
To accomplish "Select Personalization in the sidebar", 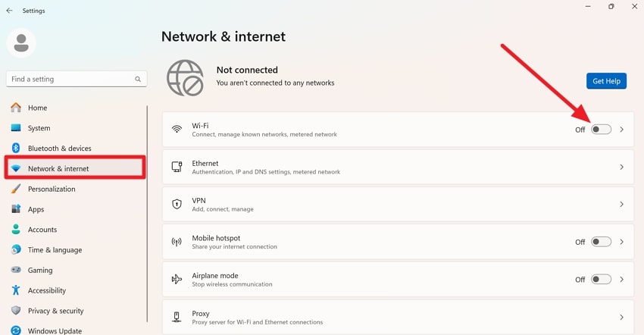I will [52, 189].
